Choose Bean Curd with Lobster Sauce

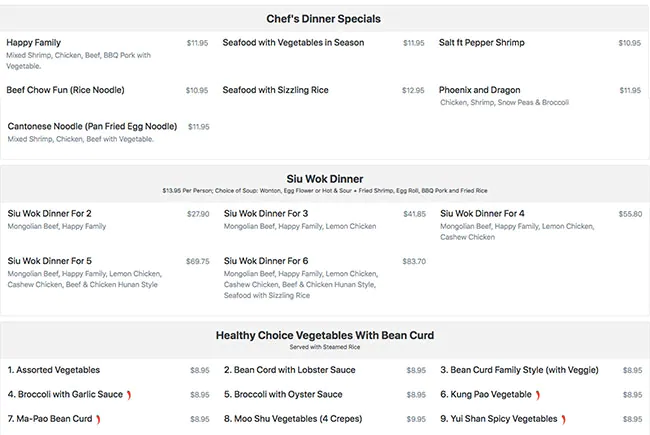289,370
